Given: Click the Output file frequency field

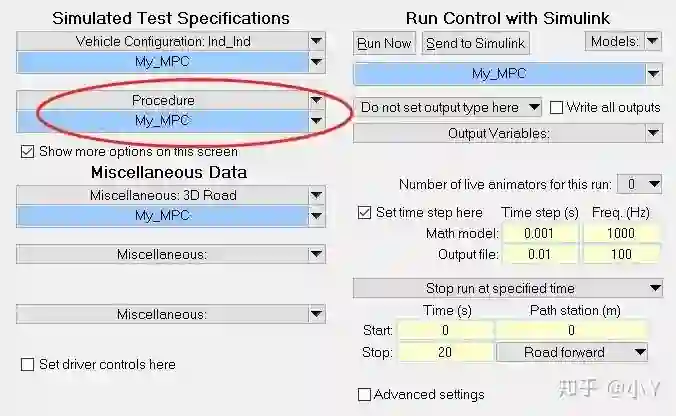Looking at the screenshot, I should (622, 255).
